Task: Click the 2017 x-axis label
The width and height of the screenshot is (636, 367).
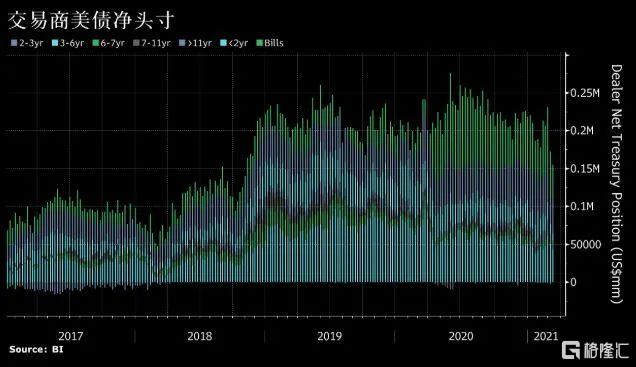Action: pyautogui.click(x=71, y=336)
